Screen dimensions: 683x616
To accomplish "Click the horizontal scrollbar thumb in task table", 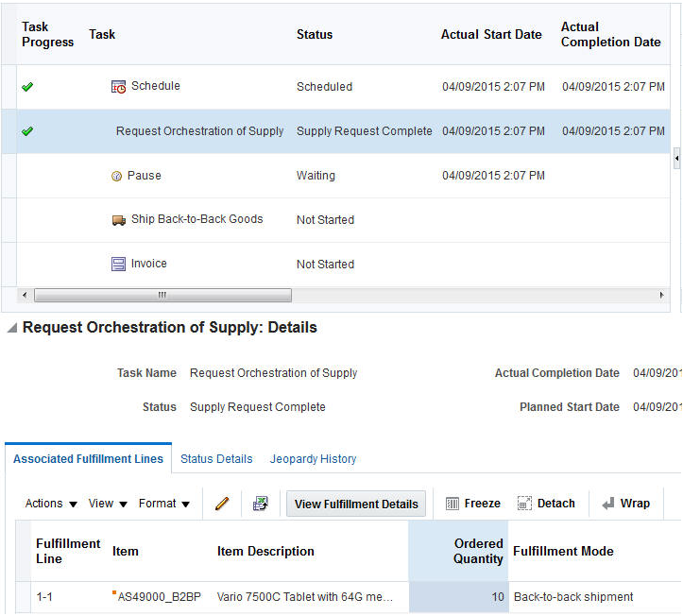I will coord(161,295).
